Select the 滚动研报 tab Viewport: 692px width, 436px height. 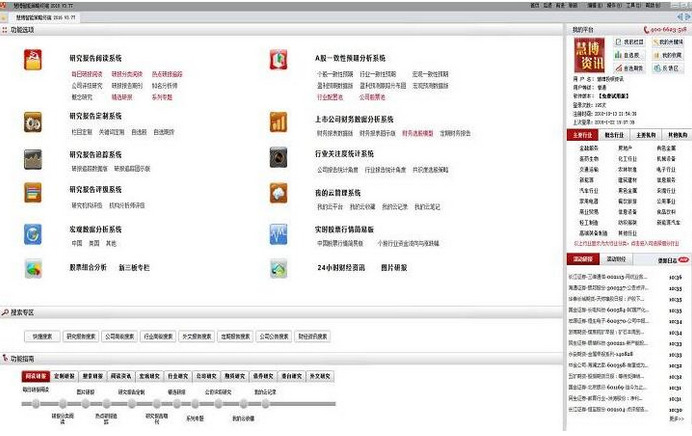[583, 259]
